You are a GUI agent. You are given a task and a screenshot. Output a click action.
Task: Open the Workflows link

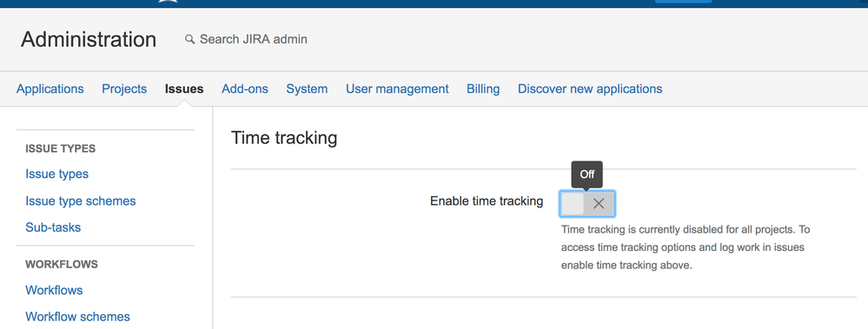tap(54, 290)
